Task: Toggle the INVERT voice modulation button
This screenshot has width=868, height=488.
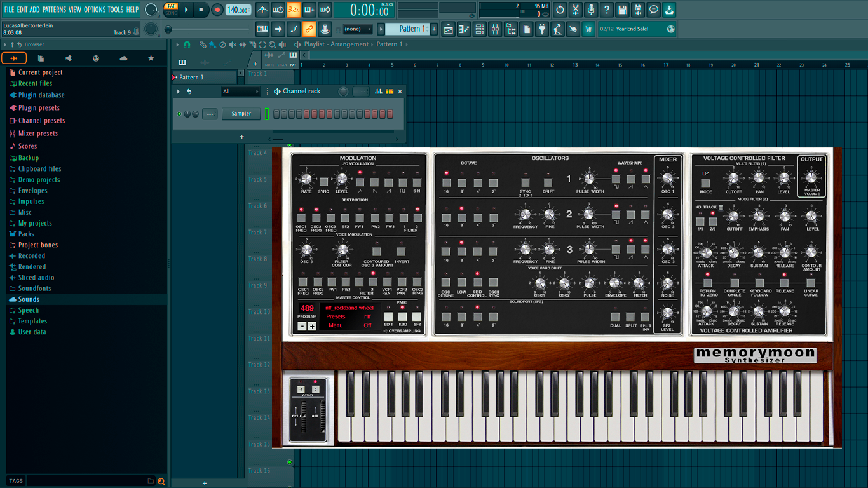Action: coord(401,252)
